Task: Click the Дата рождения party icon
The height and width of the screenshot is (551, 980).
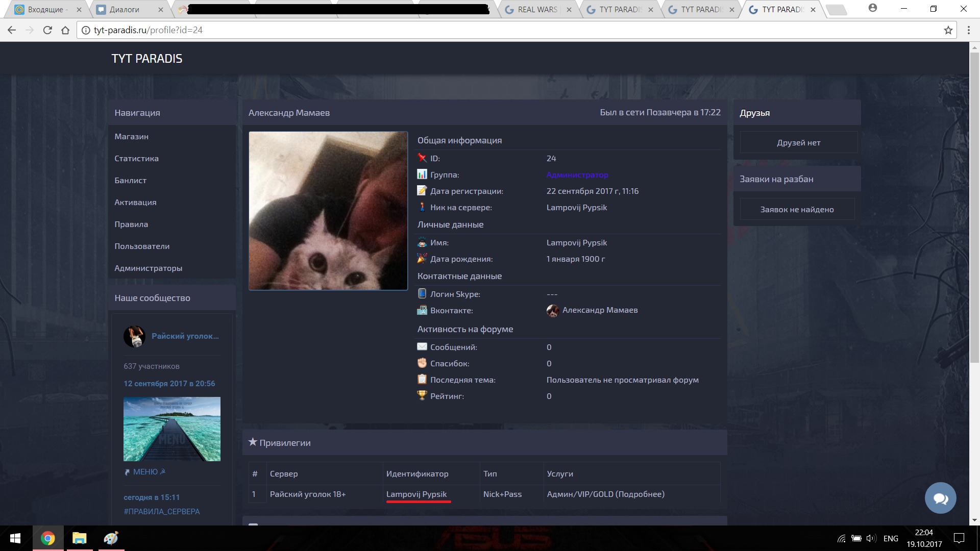Action: (x=422, y=259)
